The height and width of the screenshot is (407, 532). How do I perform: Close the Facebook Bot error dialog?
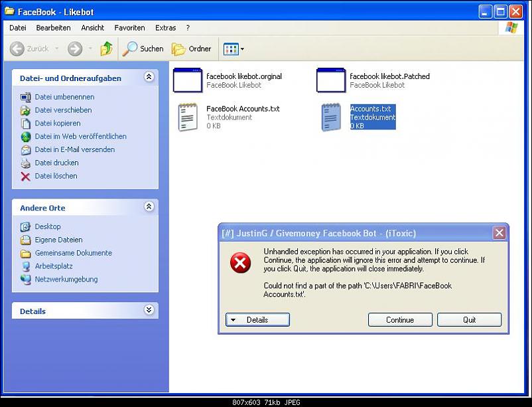[x=499, y=233]
